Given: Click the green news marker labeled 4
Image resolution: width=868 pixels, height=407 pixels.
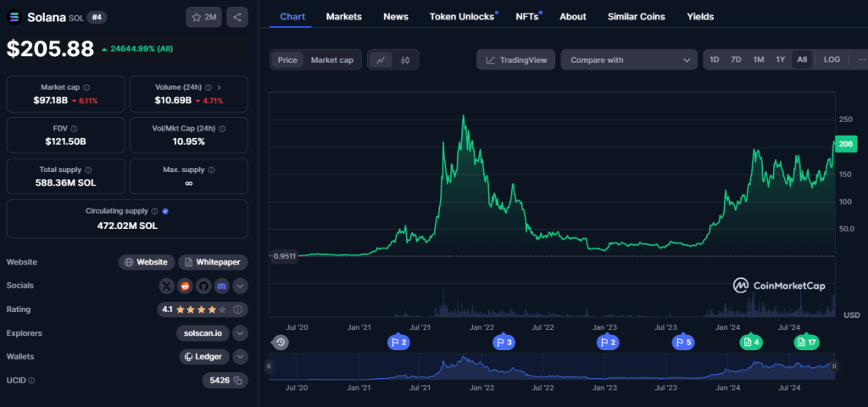Looking at the screenshot, I should tap(751, 343).
